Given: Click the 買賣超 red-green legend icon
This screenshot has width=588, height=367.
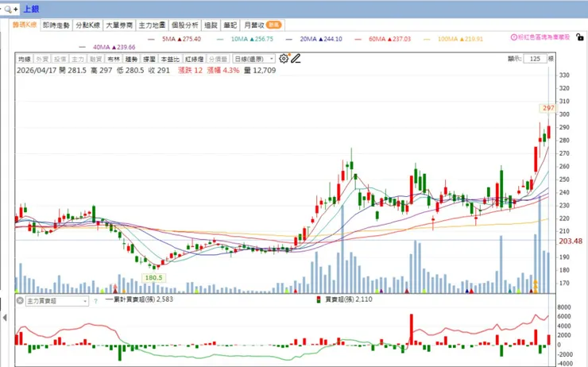Looking at the screenshot, I should 319,299.
